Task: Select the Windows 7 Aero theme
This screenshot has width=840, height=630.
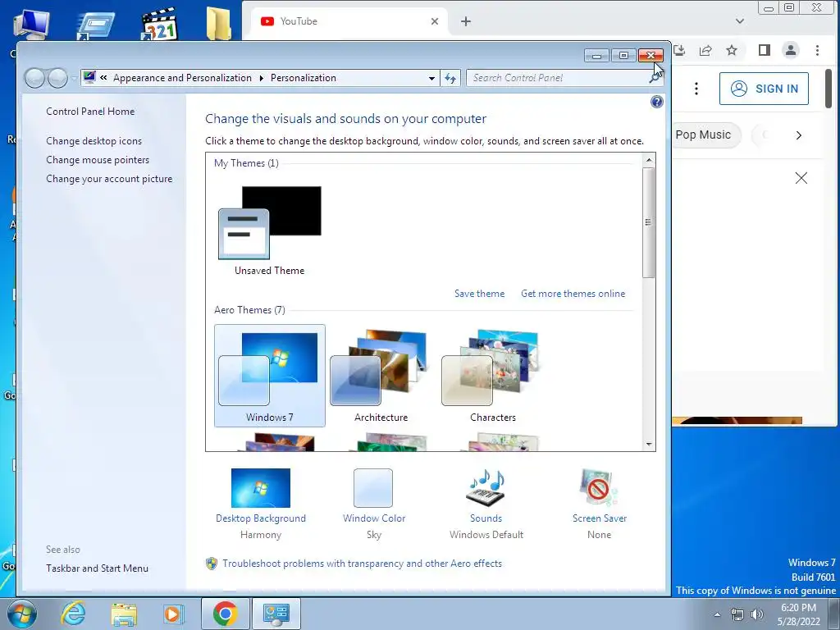Action: pyautogui.click(x=269, y=376)
